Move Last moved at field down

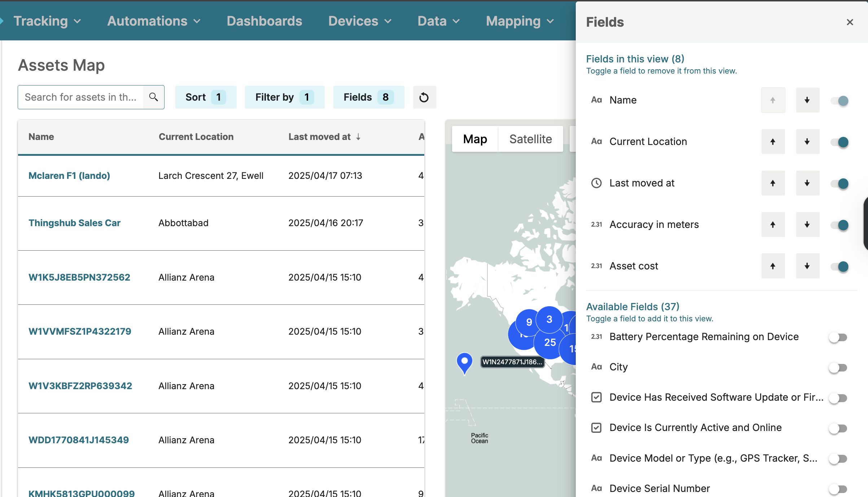807,183
